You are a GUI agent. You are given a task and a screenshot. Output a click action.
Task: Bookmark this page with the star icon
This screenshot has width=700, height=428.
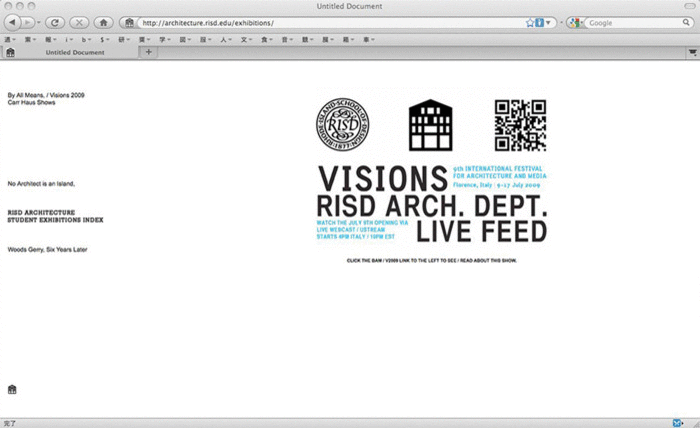pos(530,23)
